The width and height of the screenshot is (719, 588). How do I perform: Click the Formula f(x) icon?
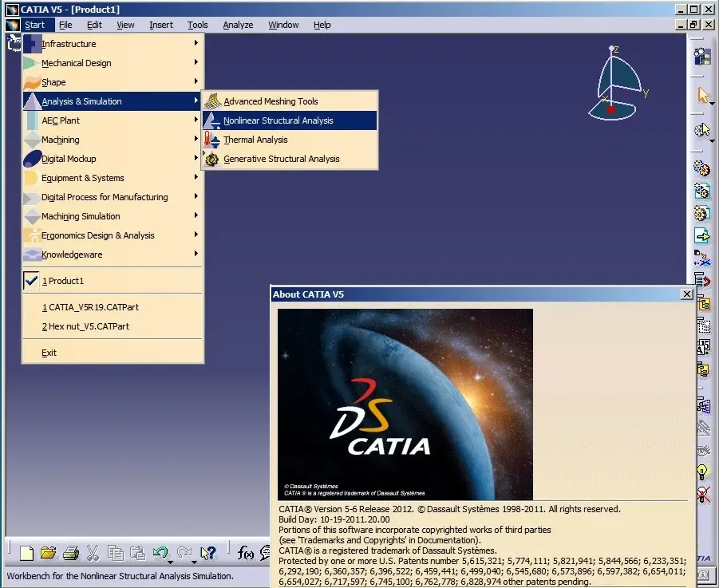[x=245, y=553]
